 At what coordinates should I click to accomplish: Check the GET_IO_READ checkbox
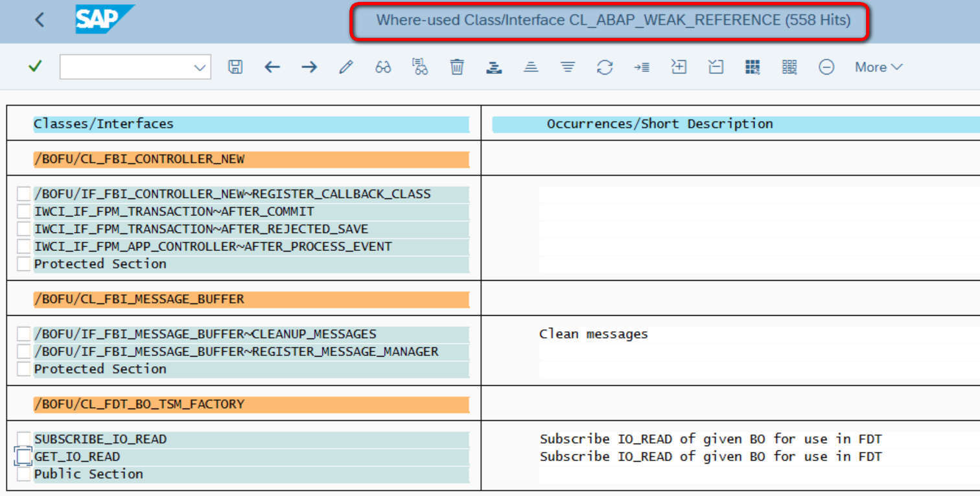pyautogui.click(x=23, y=456)
